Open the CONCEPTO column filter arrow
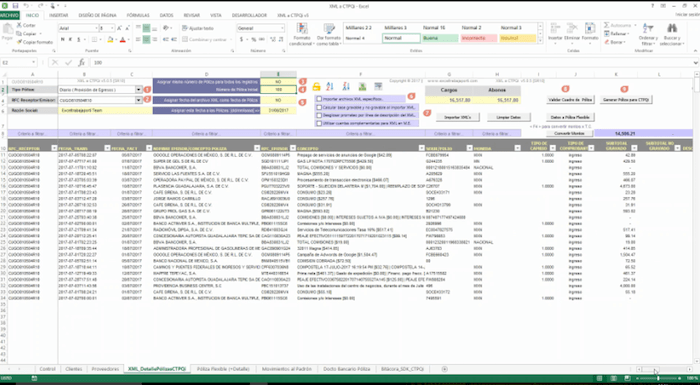 [x=421, y=148]
